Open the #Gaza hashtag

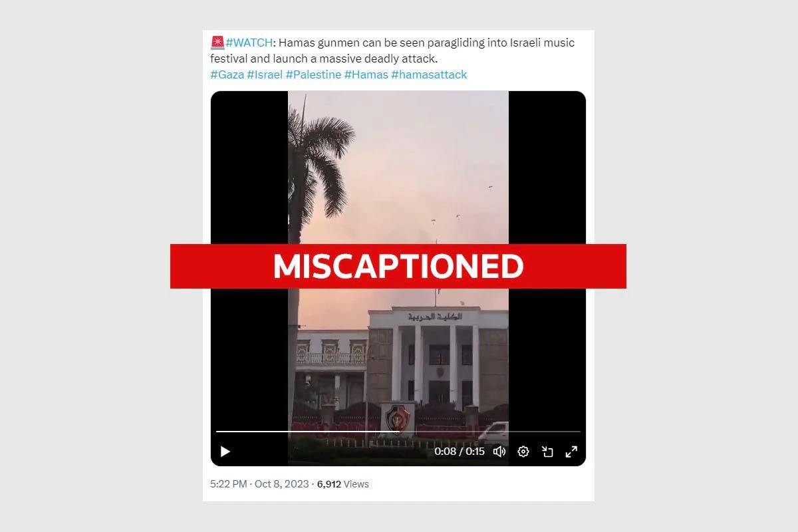[227, 74]
